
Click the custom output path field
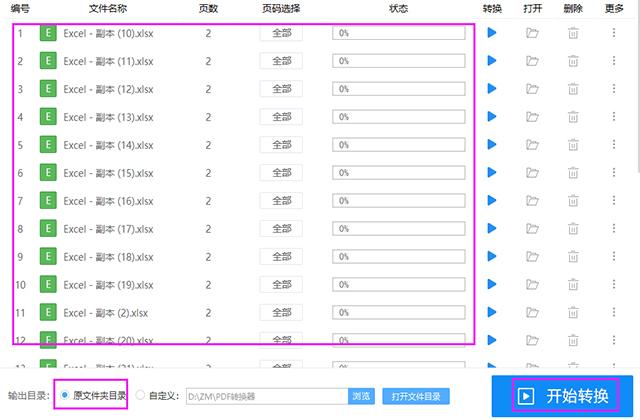click(x=267, y=396)
